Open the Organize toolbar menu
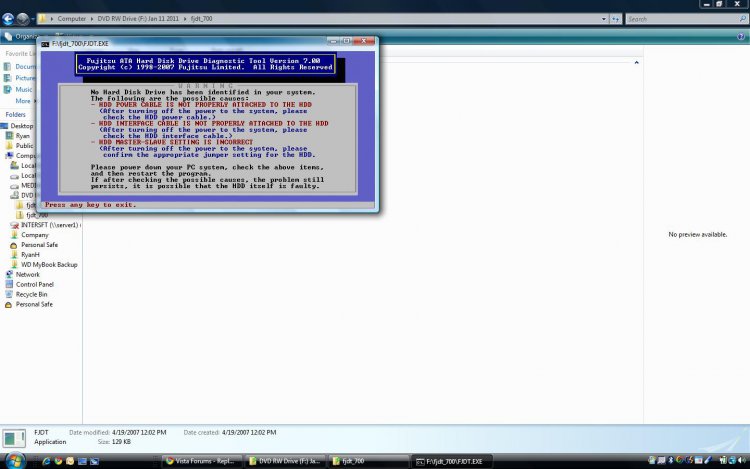 coord(21,36)
